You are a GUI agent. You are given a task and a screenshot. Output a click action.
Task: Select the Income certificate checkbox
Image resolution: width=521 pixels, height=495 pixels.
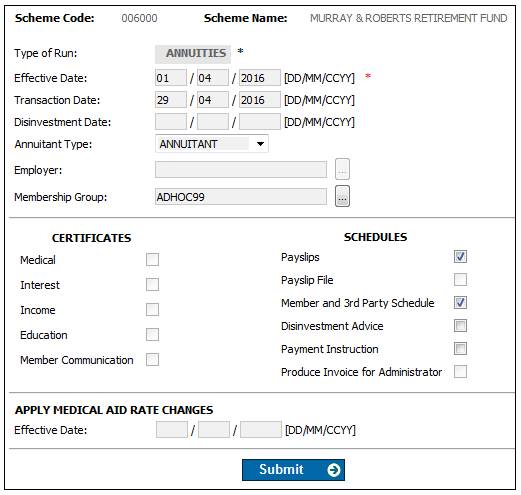[152, 310]
